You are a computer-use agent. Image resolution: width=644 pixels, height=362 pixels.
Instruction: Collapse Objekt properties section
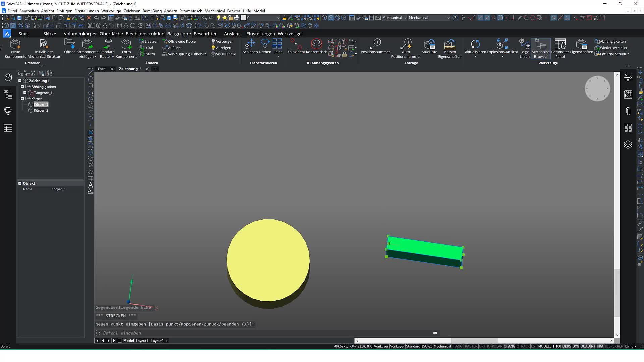coord(20,183)
